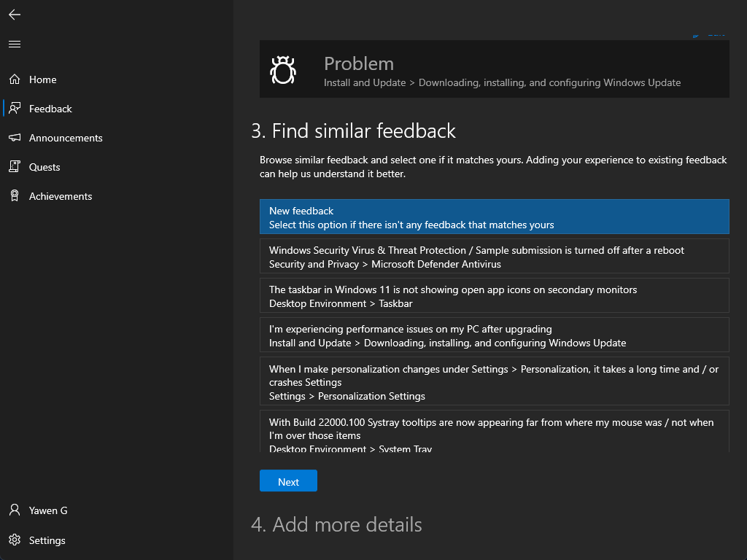Select the 'New feedback' option
Viewport: 747px width, 560px height.
tap(494, 217)
